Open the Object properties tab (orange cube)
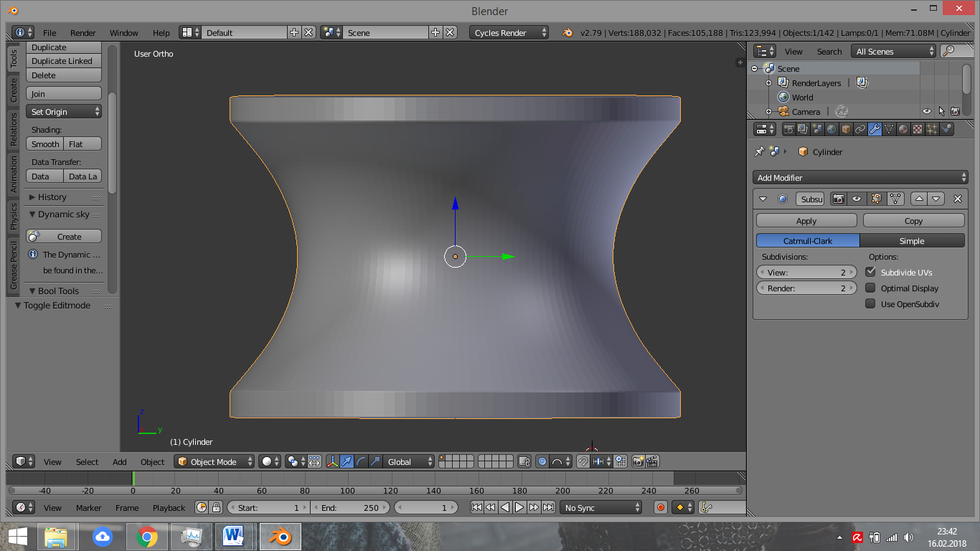 (x=846, y=129)
